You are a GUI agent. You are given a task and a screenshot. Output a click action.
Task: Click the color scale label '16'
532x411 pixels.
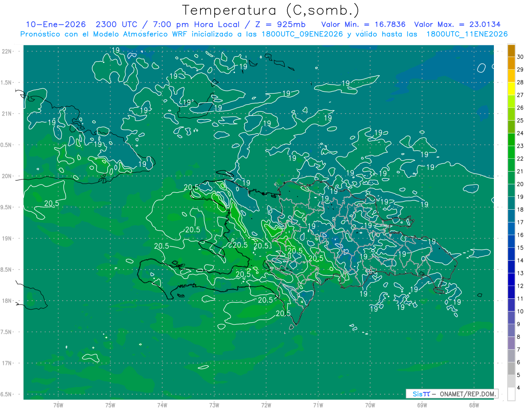[x=520, y=235]
